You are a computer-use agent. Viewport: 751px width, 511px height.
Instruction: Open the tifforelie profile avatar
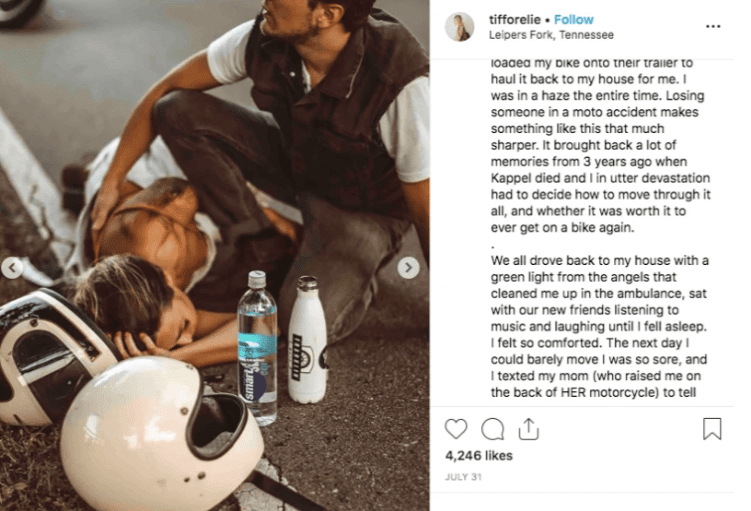click(x=459, y=27)
